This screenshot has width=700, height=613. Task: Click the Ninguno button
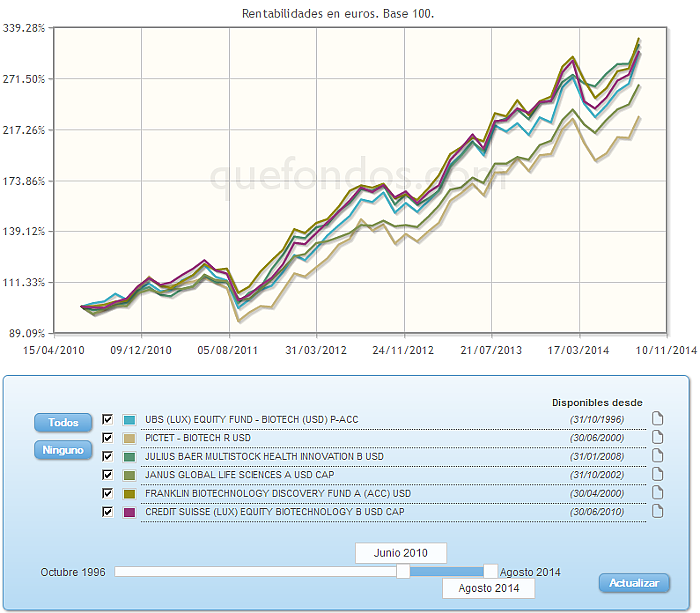point(63,450)
